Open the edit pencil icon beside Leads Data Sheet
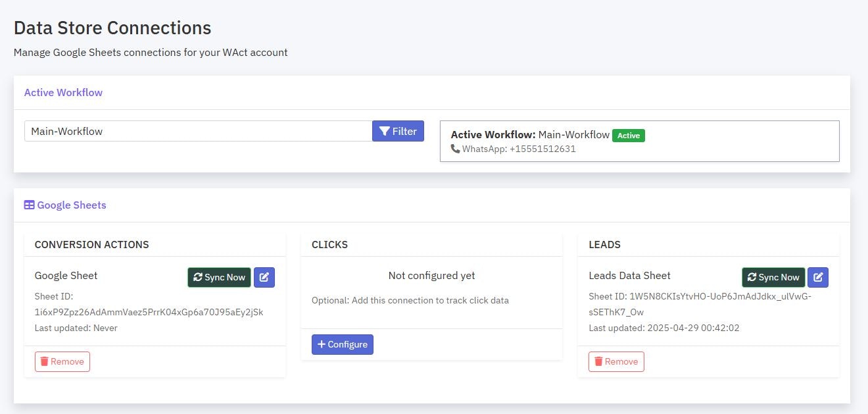The width and height of the screenshot is (868, 414). pos(818,277)
